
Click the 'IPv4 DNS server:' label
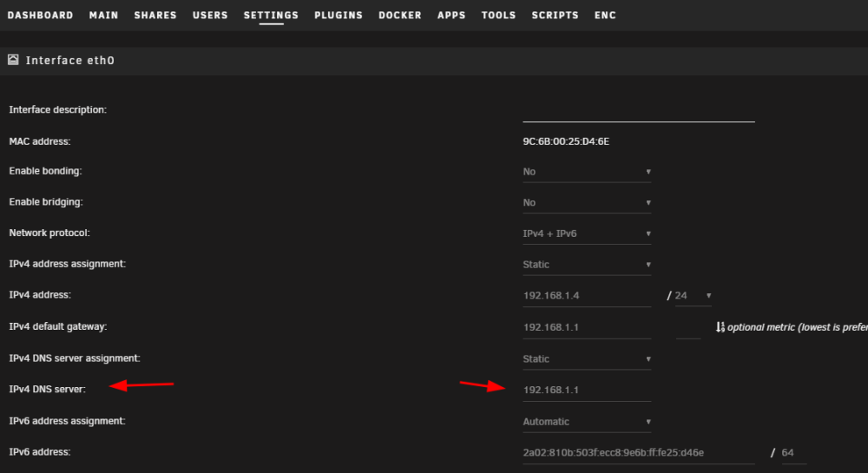(x=48, y=390)
